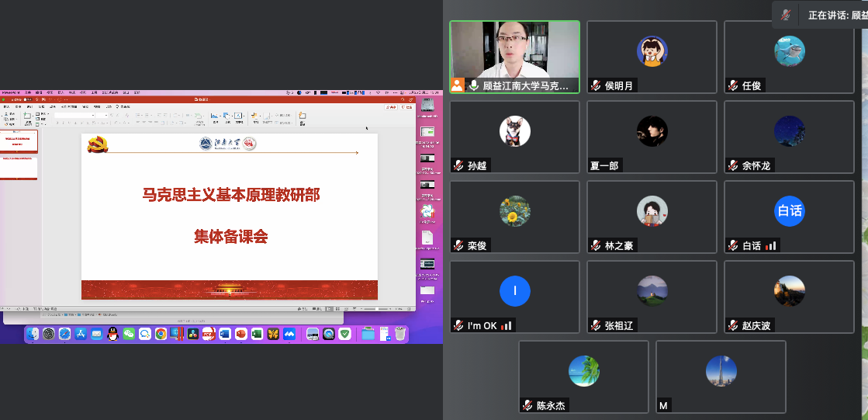This screenshot has width=868, height=420.
Task: Click the muted microphone icon beside 孙越
Action: coord(458,165)
